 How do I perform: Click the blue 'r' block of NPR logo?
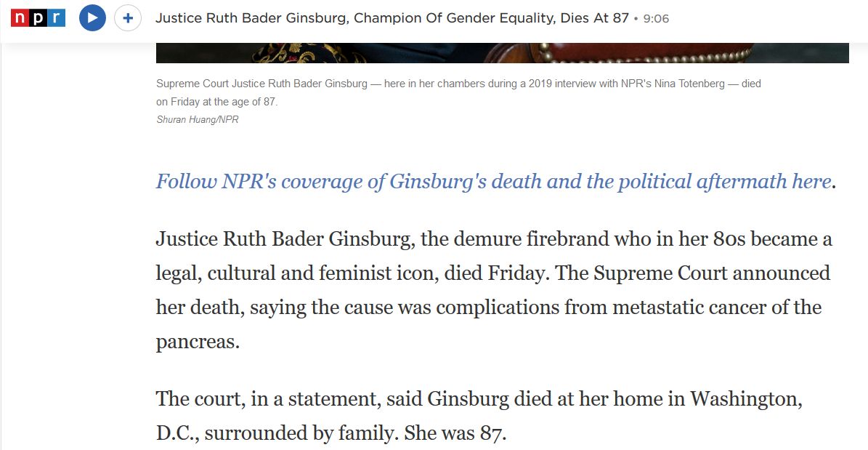point(57,17)
